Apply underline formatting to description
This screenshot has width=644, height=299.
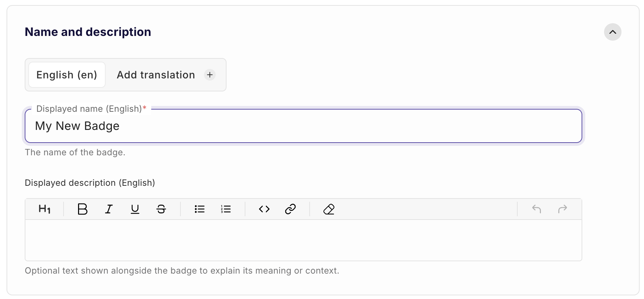(x=135, y=209)
